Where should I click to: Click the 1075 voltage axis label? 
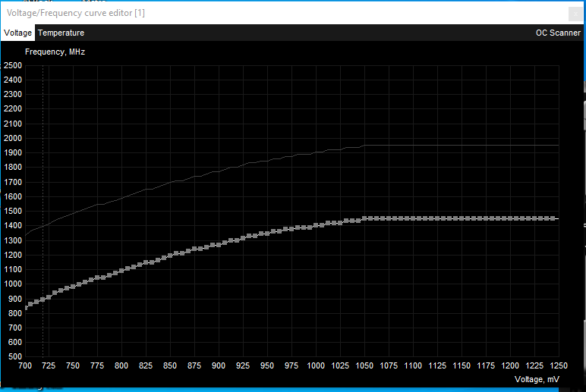(x=389, y=366)
